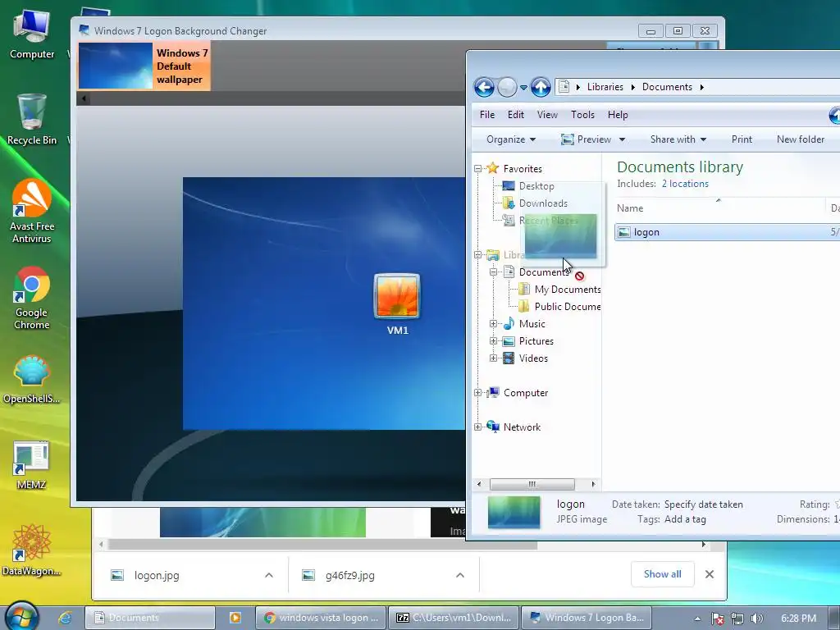
Task: Expand the Music library node
Action: coord(493,323)
